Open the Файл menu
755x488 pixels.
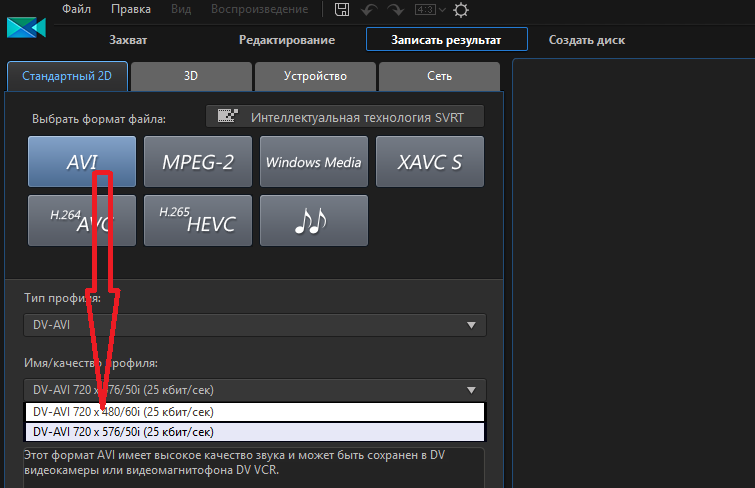click(76, 9)
